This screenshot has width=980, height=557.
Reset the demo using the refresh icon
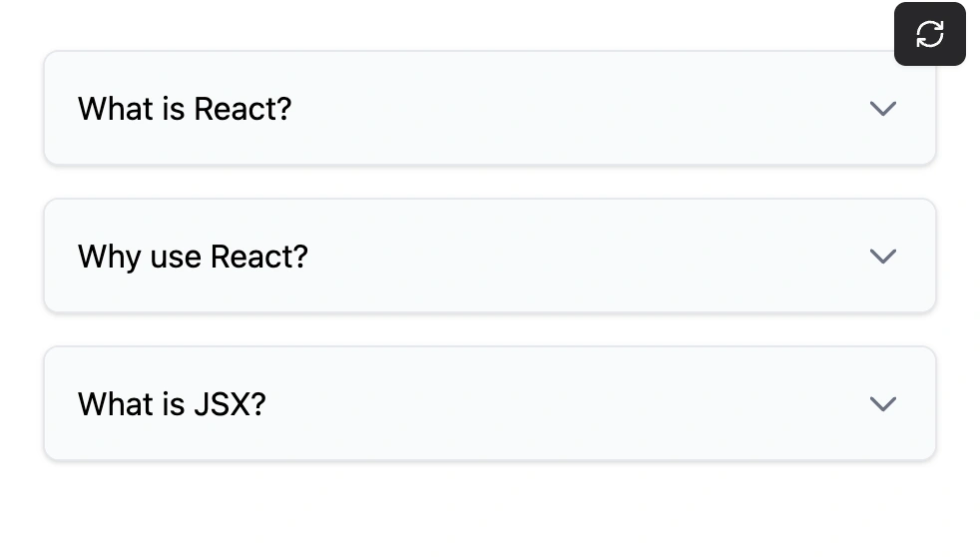coord(929,34)
